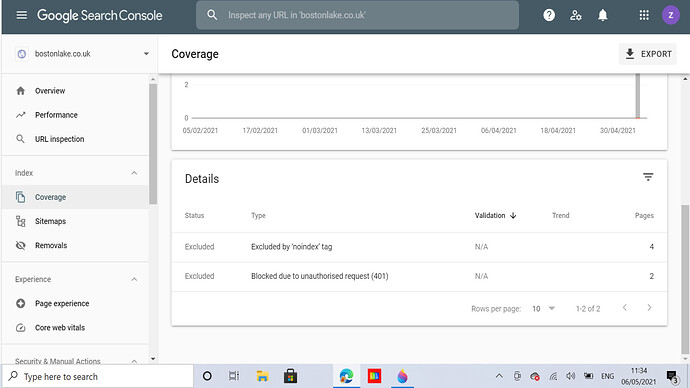
Task: Click the Page experience plus-circle icon
Action: pos(21,304)
